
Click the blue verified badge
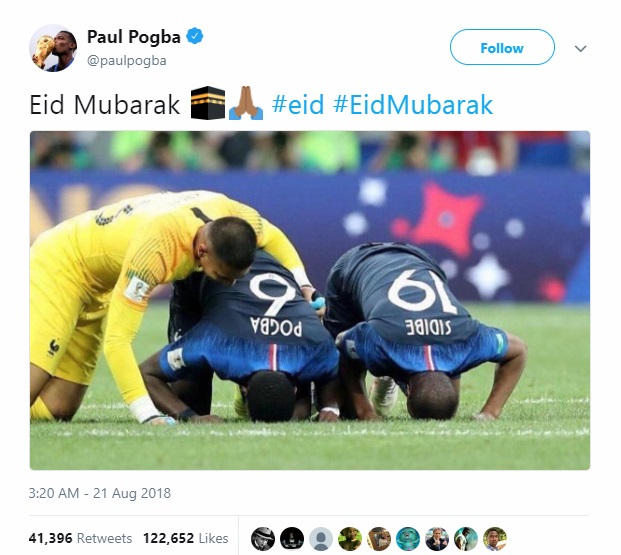click(194, 36)
